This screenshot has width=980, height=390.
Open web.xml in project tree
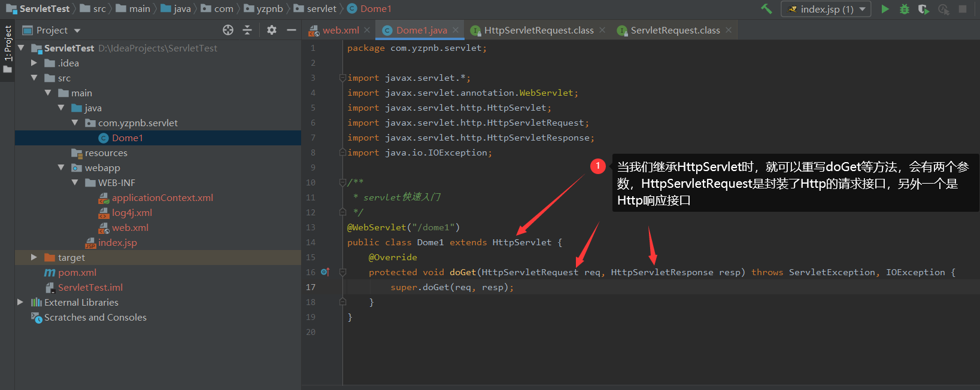point(124,227)
